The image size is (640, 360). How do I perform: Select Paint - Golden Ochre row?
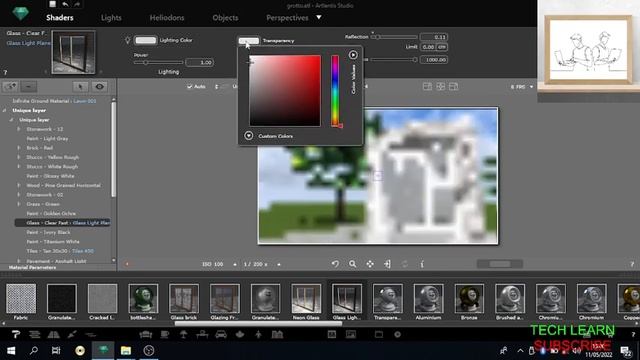[51, 213]
